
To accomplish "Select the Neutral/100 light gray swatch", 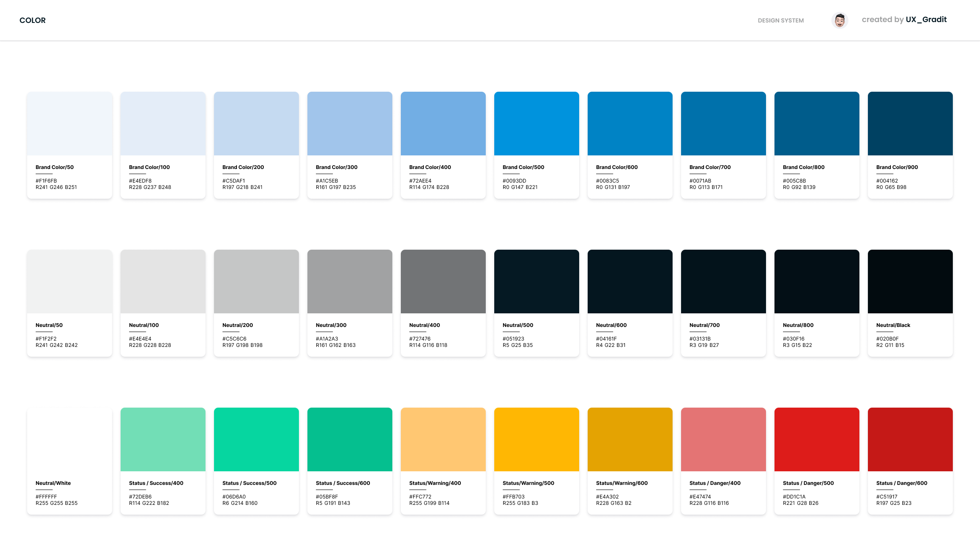I will pyautogui.click(x=163, y=282).
